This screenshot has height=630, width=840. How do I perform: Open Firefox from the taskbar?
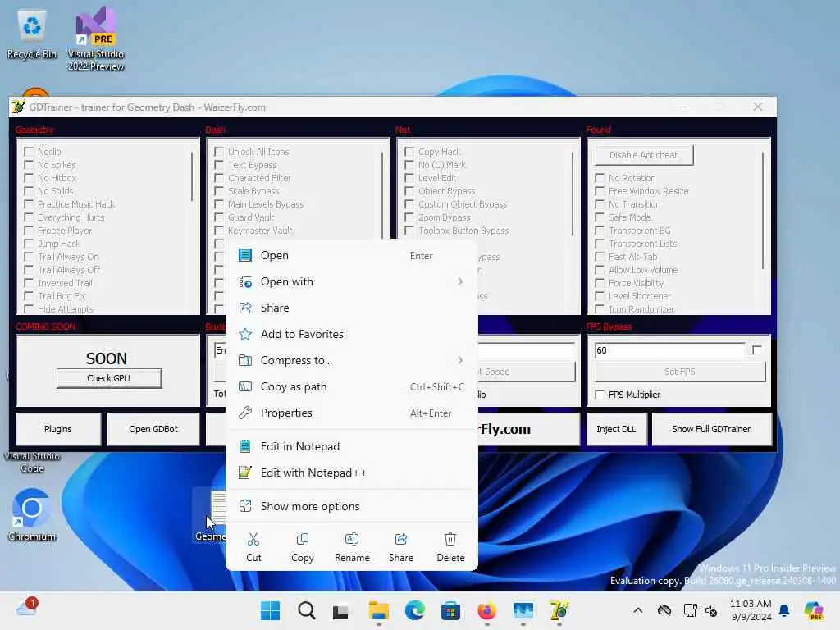pos(486,610)
